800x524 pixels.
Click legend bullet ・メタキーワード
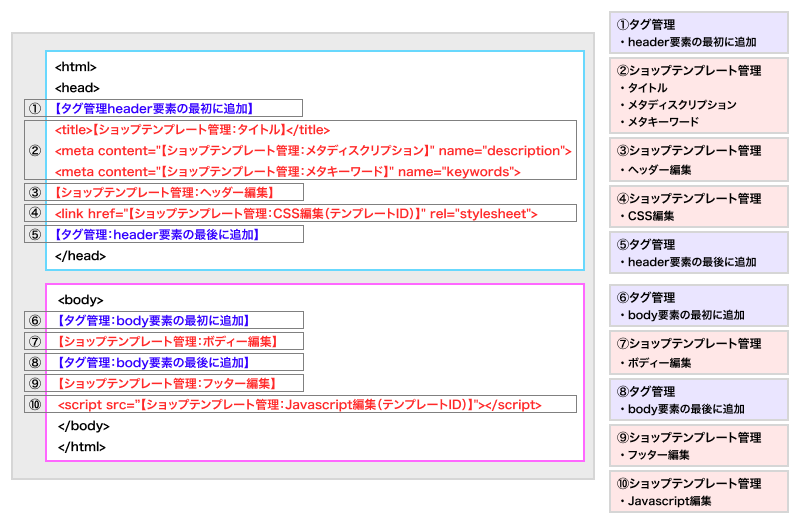[x=659, y=121]
